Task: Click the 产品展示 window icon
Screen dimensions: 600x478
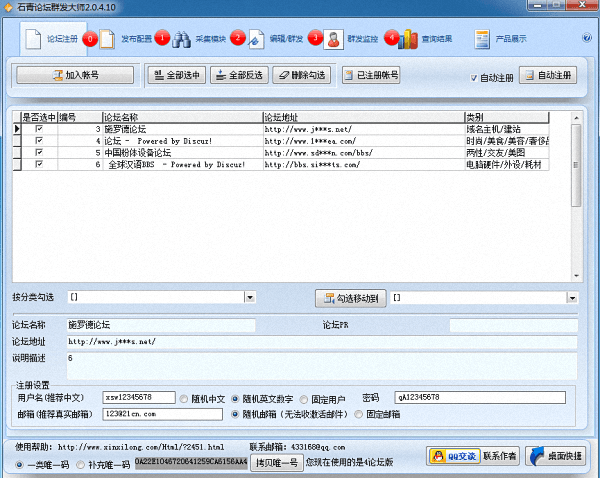Action: [481, 39]
